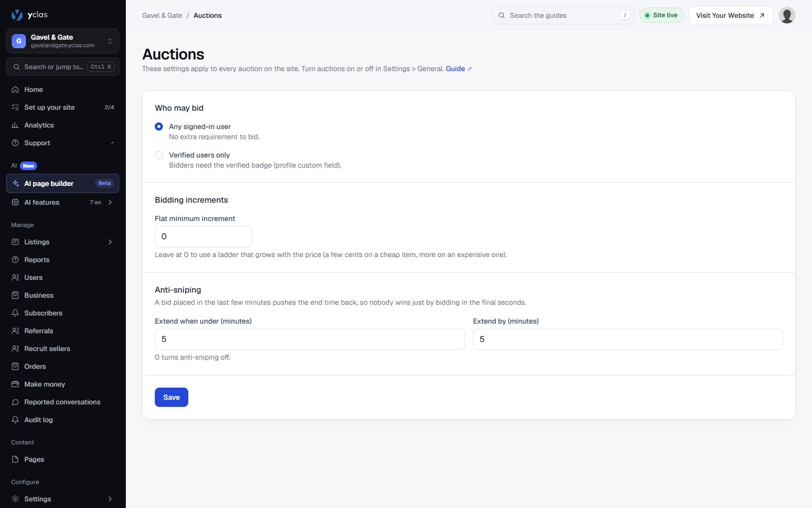Click the yclas logo icon
This screenshot has width=812, height=508.
(x=17, y=15)
